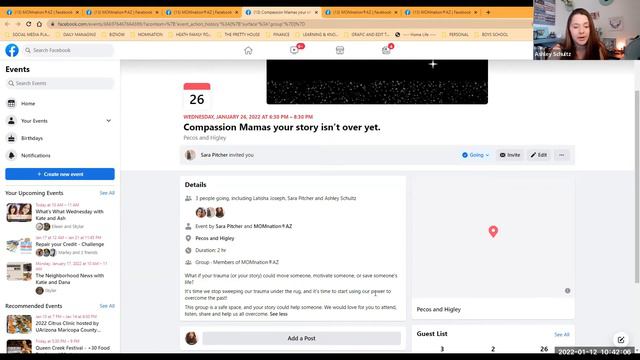Open the Marketplace icon in top navigation
The height and width of the screenshot is (360, 640).
(x=340, y=50)
